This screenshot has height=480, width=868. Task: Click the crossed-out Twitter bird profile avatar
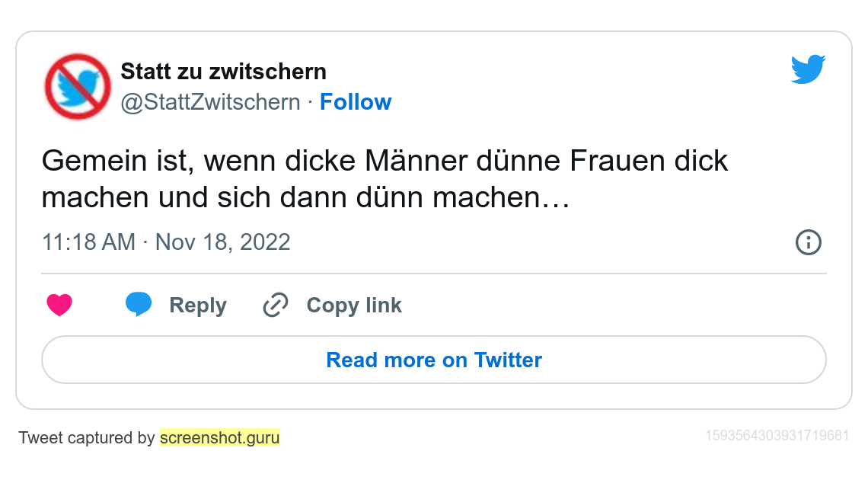pyautogui.click(x=78, y=86)
